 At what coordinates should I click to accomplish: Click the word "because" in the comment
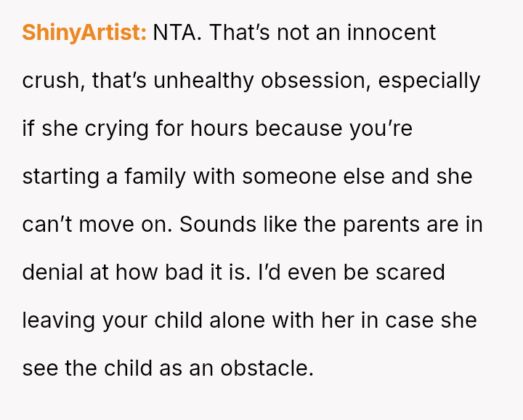pyautogui.click(x=299, y=129)
